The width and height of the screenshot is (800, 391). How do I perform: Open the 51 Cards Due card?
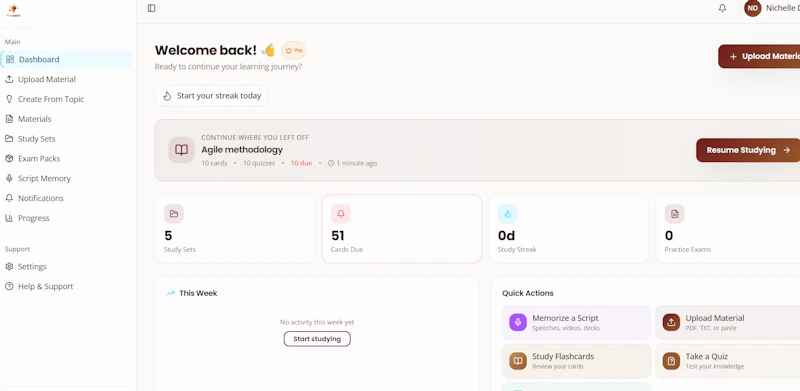pyautogui.click(x=402, y=229)
